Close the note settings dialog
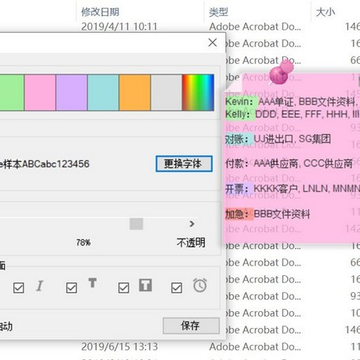The height and width of the screenshot is (360, 360). point(212,43)
